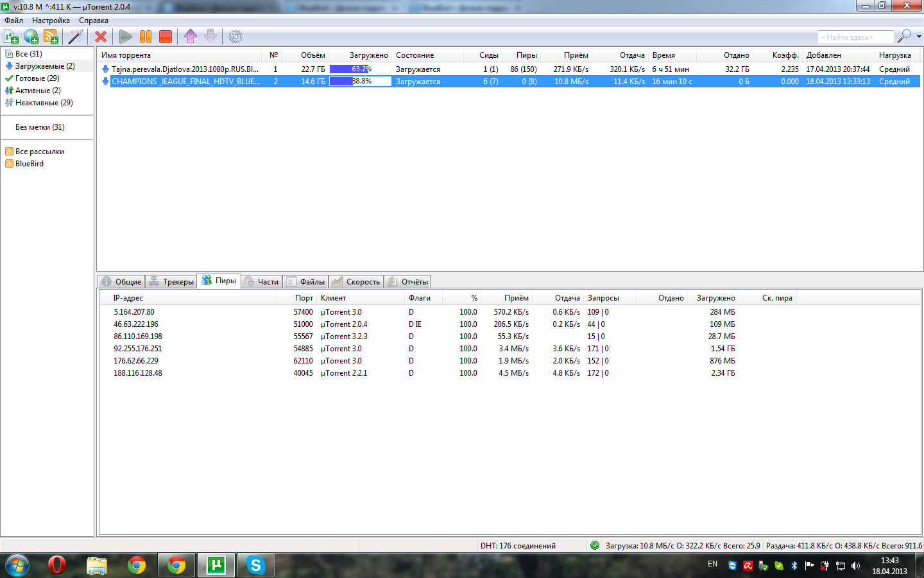Viewport: 924px width, 578px height.
Task: Open the Windows Start button
Action: (17, 566)
